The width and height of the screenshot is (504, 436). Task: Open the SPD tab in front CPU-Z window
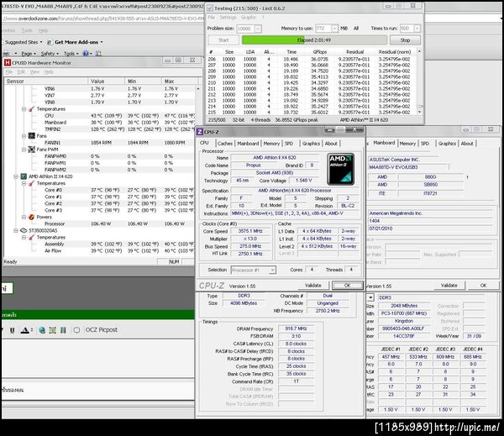[288, 143]
